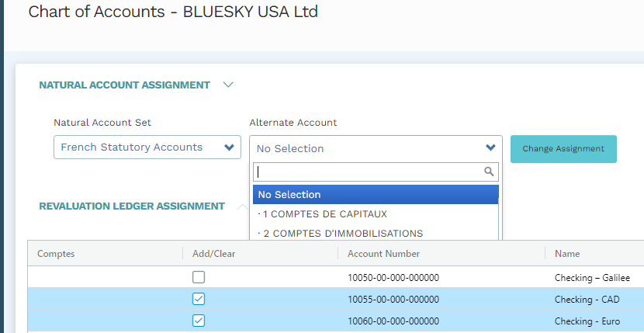
Task: Uncheck the box for account 10060-00-000-000000
Action: point(199,321)
